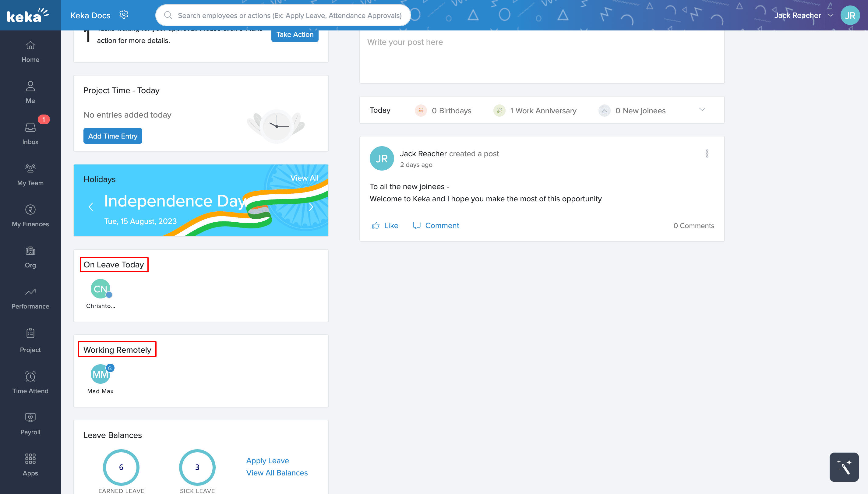Open options menu on Jack Reacher's post

click(707, 154)
